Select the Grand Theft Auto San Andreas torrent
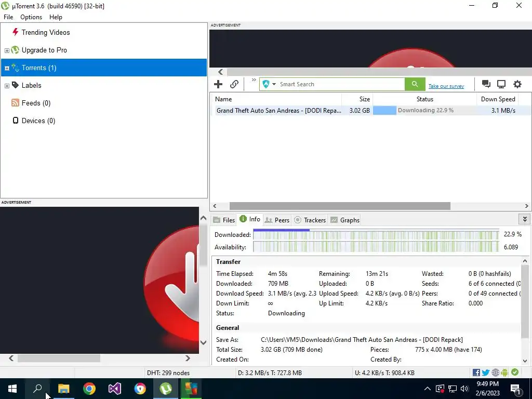This screenshot has height=399, width=532. coord(279,111)
